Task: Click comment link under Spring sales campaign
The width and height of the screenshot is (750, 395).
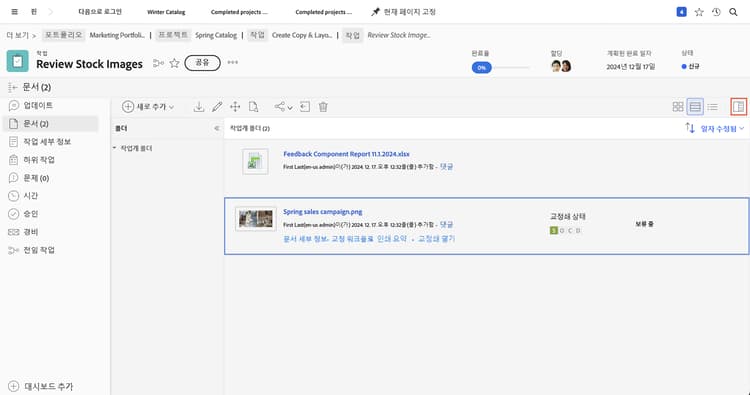Action: click(446, 224)
